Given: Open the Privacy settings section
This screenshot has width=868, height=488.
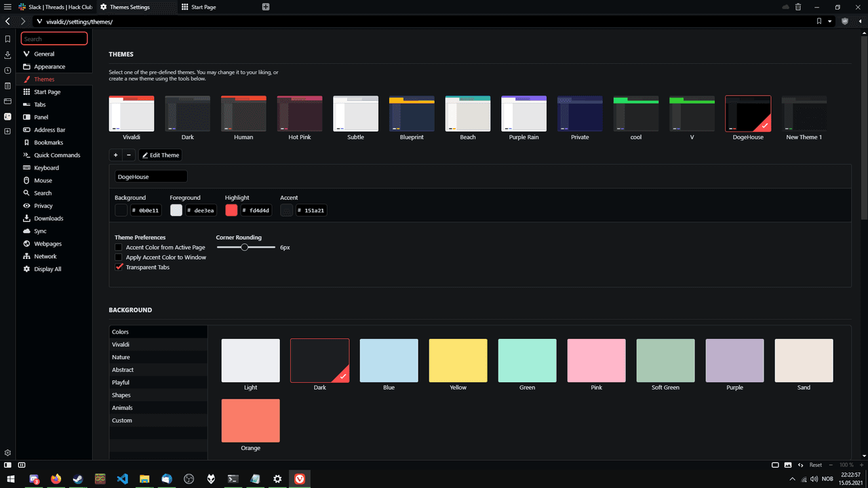Looking at the screenshot, I should pyautogui.click(x=54, y=205).
